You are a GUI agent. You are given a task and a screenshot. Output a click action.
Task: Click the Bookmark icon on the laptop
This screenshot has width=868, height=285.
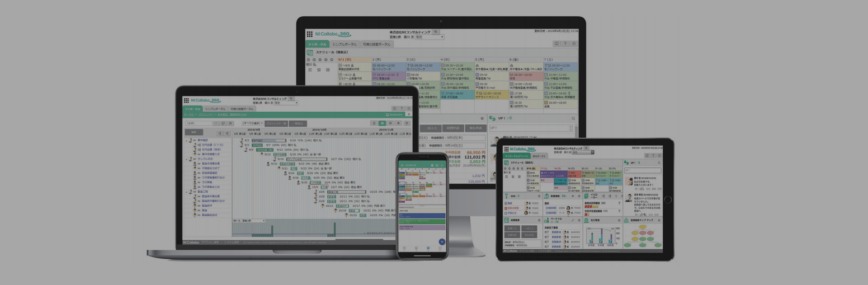point(387,115)
